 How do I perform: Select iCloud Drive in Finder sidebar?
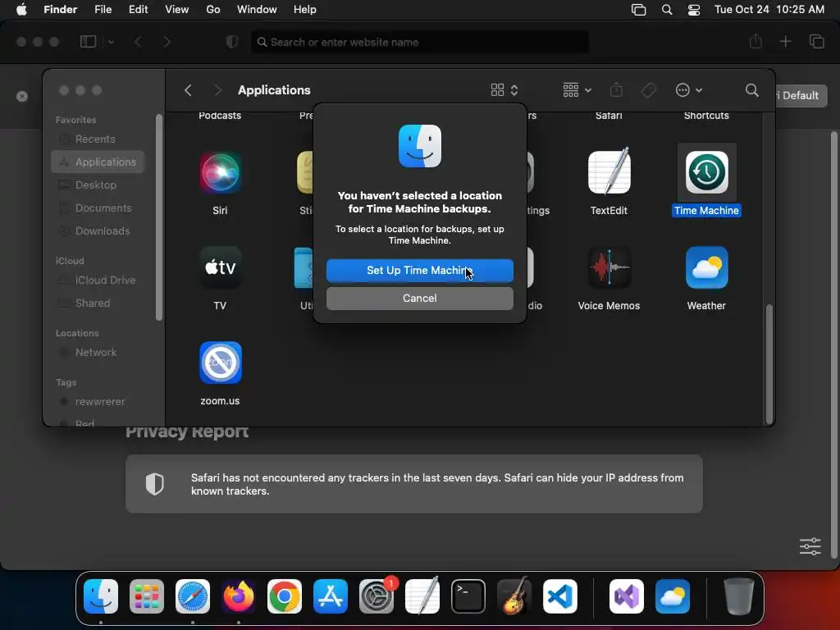click(98, 281)
